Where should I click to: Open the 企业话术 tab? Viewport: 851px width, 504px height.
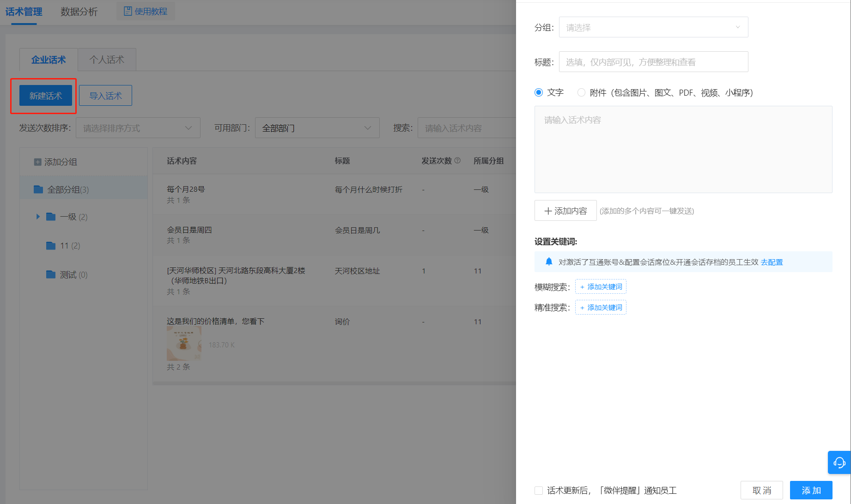(49, 60)
